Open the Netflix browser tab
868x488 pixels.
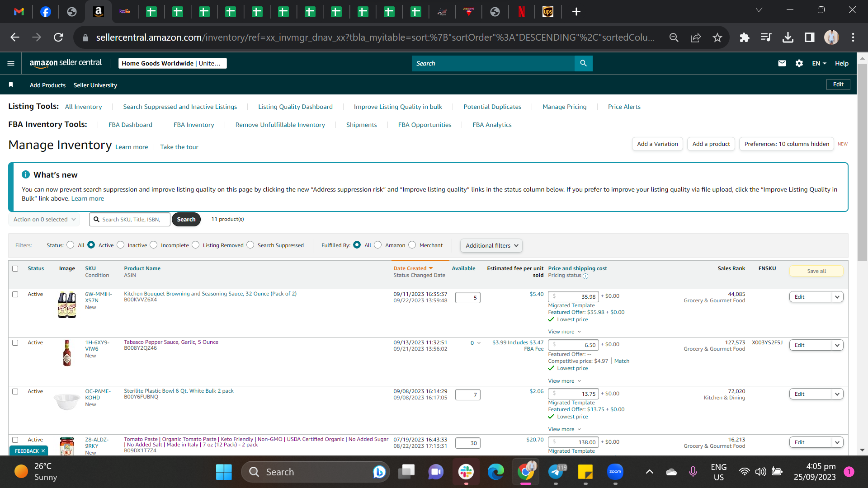tap(522, 12)
